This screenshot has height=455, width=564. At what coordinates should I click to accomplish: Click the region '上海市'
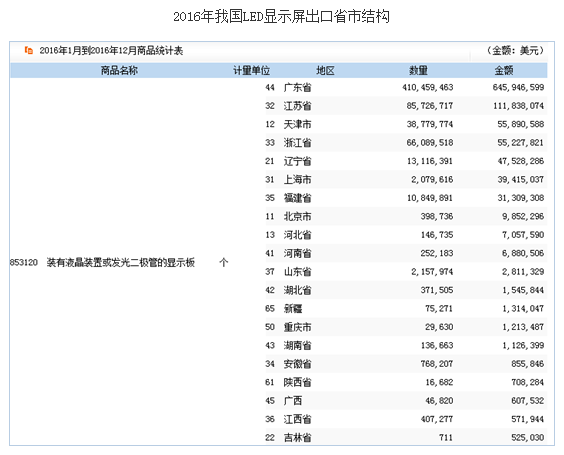[297, 179]
